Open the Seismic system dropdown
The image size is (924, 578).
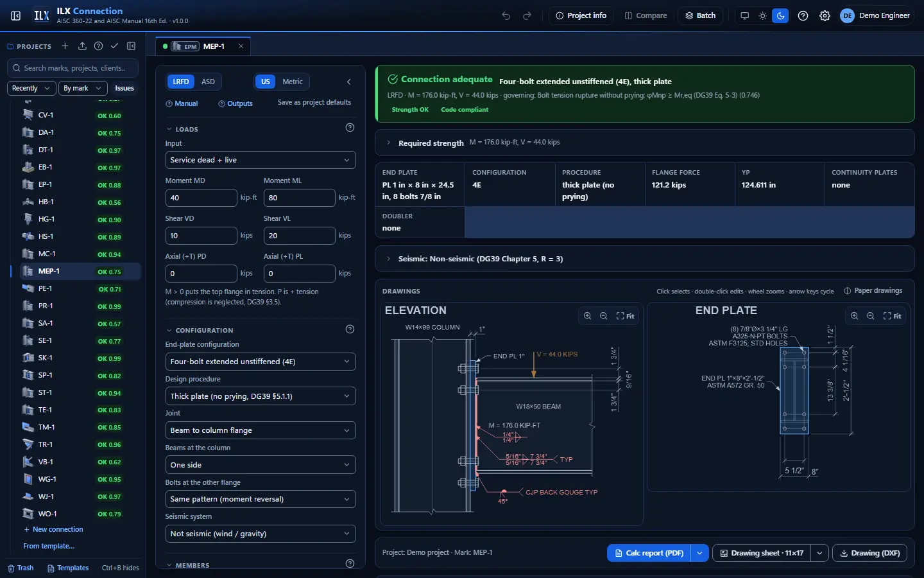coord(261,534)
